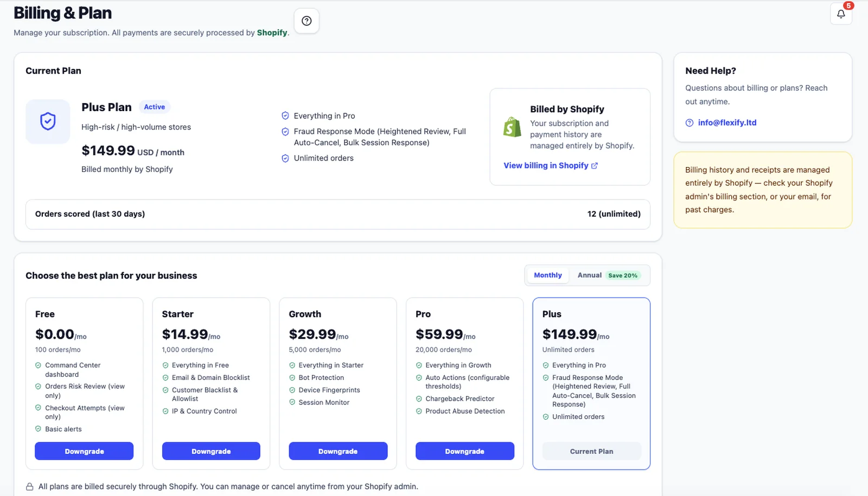Image resolution: width=868 pixels, height=496 pixels.
Task: Click the notification count badge 5
Action: point(848,5)
